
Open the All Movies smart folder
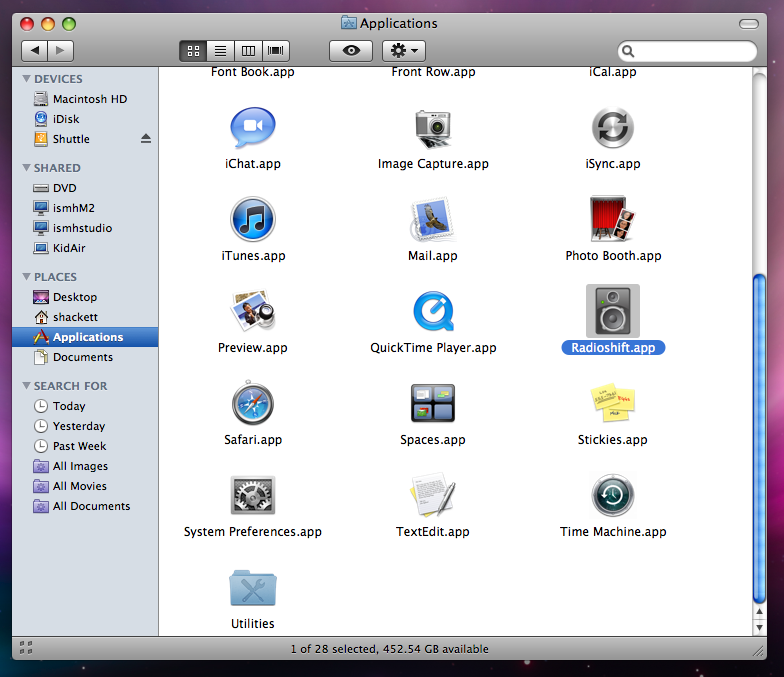tap(85, 486)
